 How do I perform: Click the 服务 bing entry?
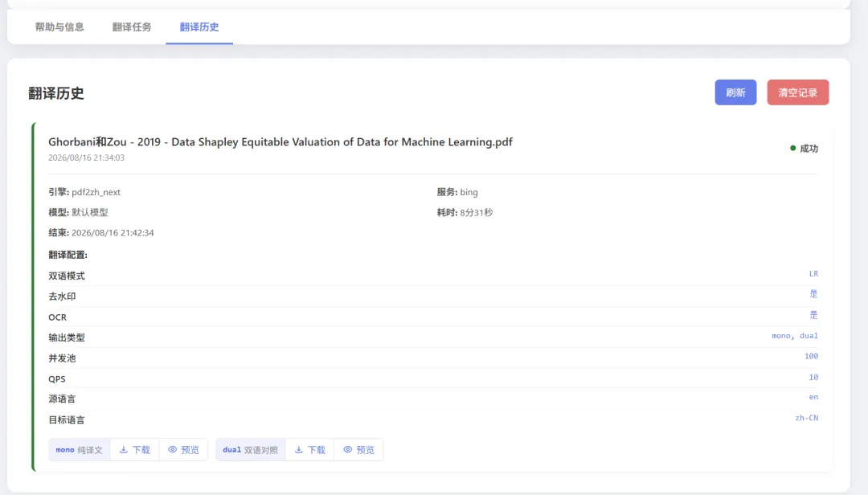point(457,192)
